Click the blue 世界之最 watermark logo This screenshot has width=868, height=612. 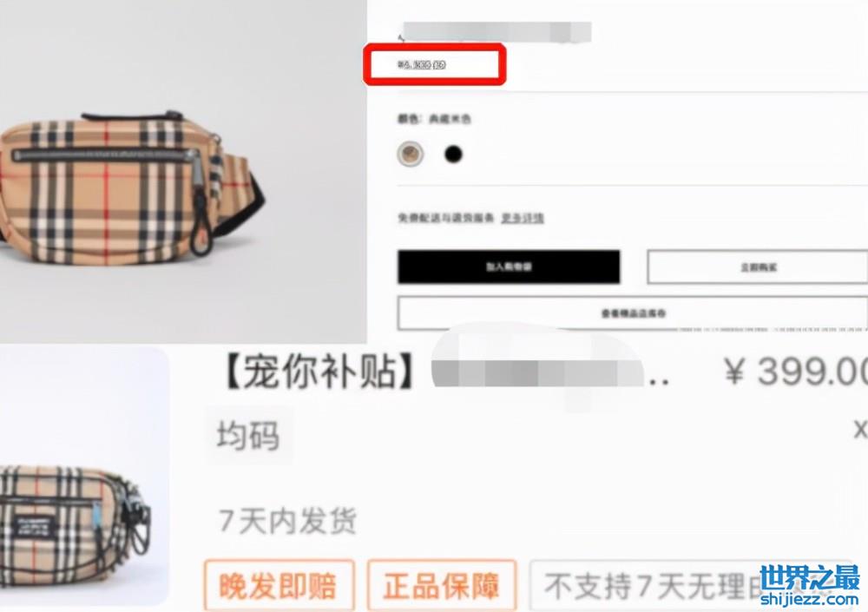809,578
